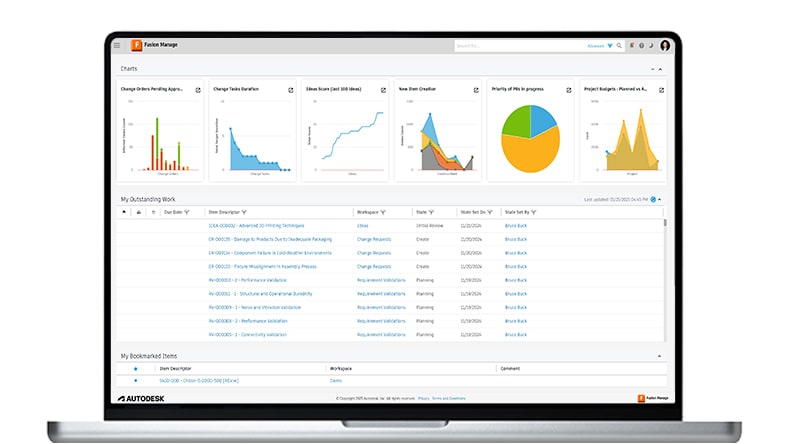788x444 pixels.
Task: Click the Fusion Manage logo icon
Action: [137, 45]
